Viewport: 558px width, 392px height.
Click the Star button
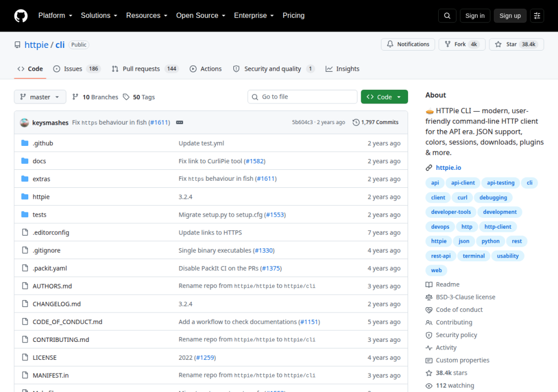click(x=517, y=44)
